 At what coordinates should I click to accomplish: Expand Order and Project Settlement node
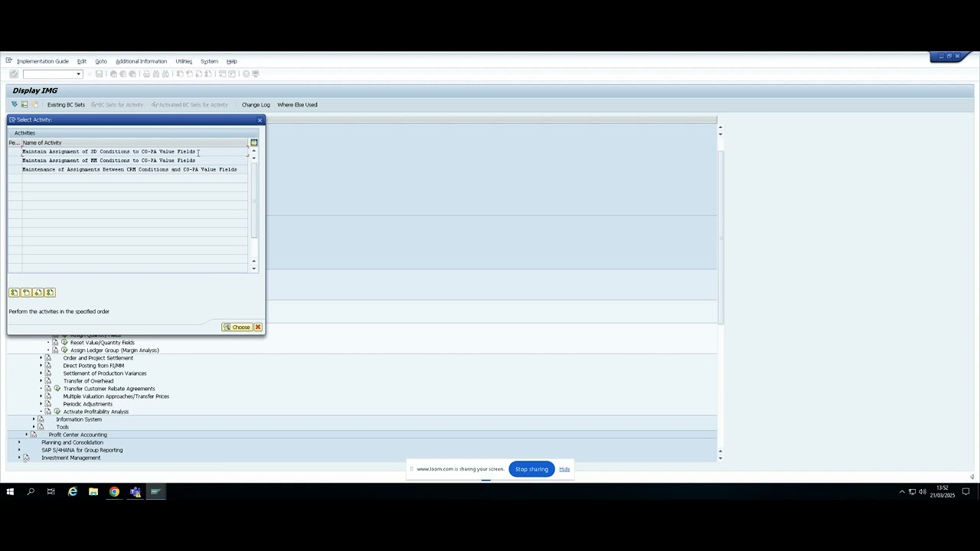point(41,358)
